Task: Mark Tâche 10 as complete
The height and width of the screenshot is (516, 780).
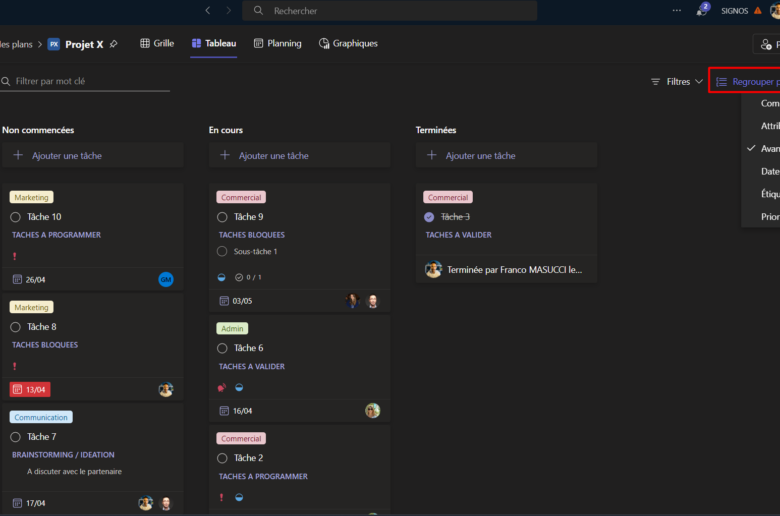Action: pos(16,217)
